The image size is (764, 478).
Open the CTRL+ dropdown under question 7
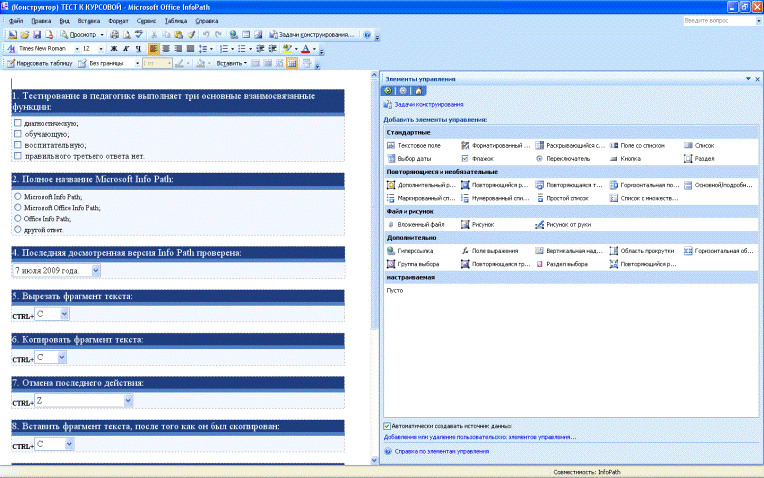click(x=128, y=401)
